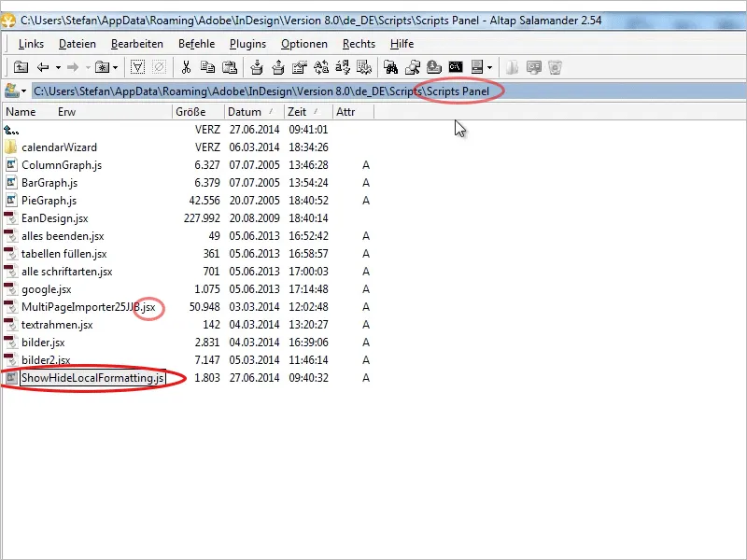
Task: Click the Find Files binoculars icon
Action: click(390, 67)
